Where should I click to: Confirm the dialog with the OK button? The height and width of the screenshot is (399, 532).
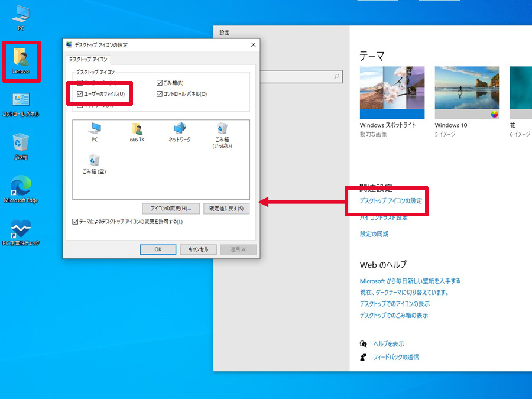click(158, 249)
